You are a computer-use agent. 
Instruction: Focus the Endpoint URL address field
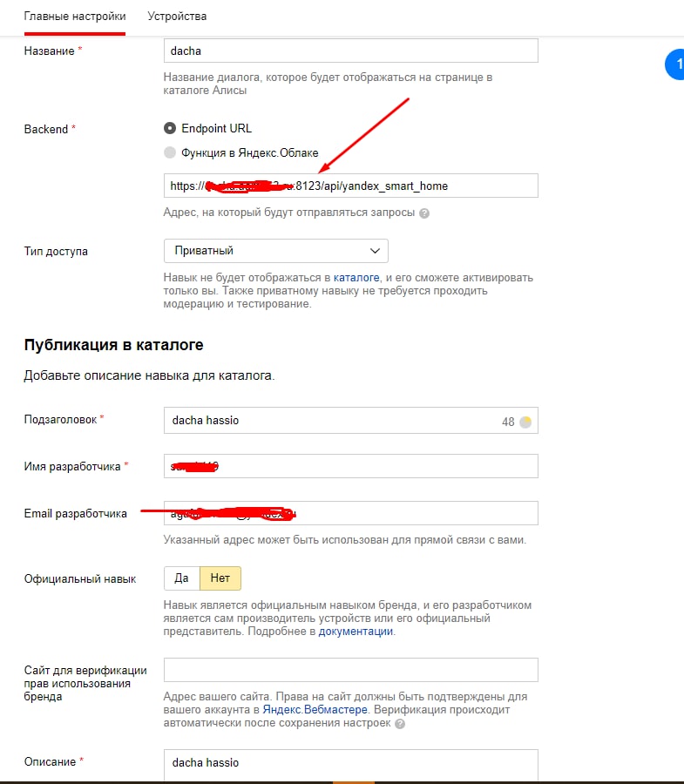[350, 186]
